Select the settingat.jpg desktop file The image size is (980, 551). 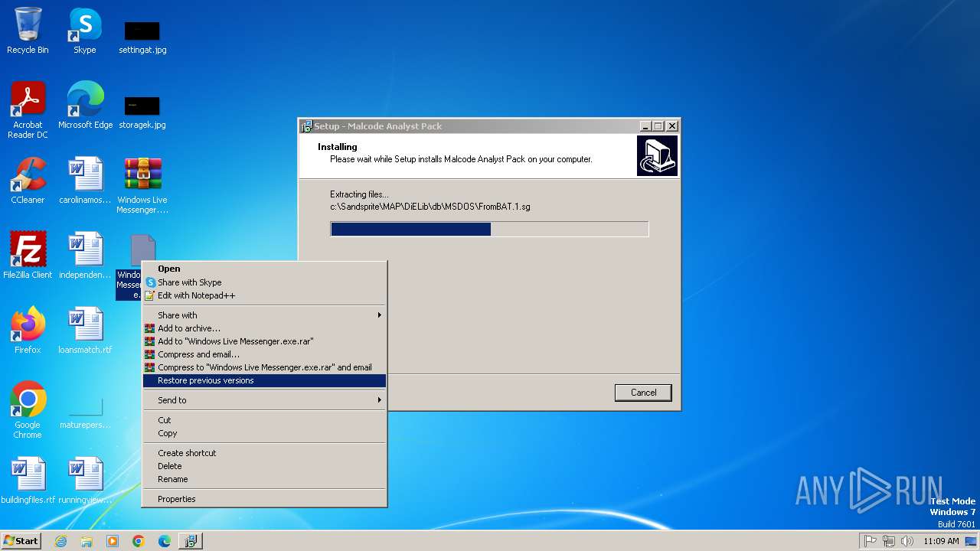142,37
